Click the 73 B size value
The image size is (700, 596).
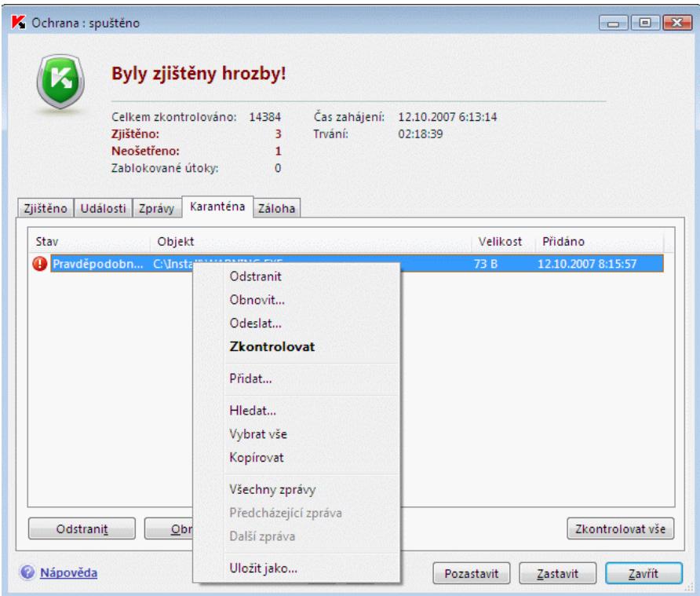tap(486, 264)
